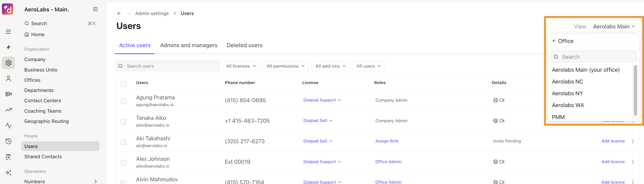Open Admin settings breadcrumb link
Screen dimensions: 644x184
(152, 13)
